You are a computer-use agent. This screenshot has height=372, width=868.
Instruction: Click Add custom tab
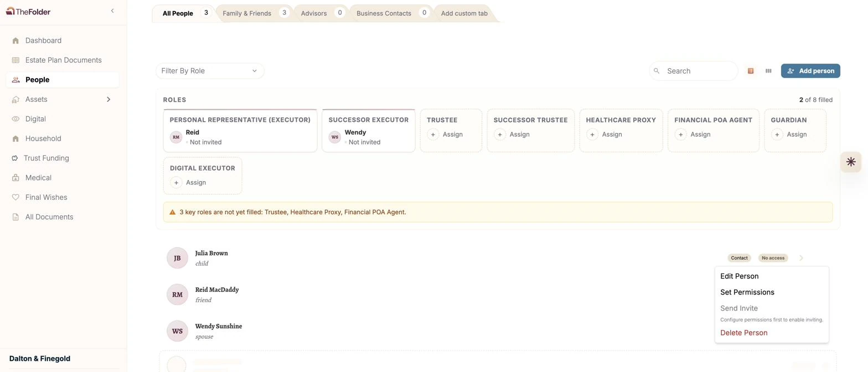pyautogui.click(x=464, y=13)
